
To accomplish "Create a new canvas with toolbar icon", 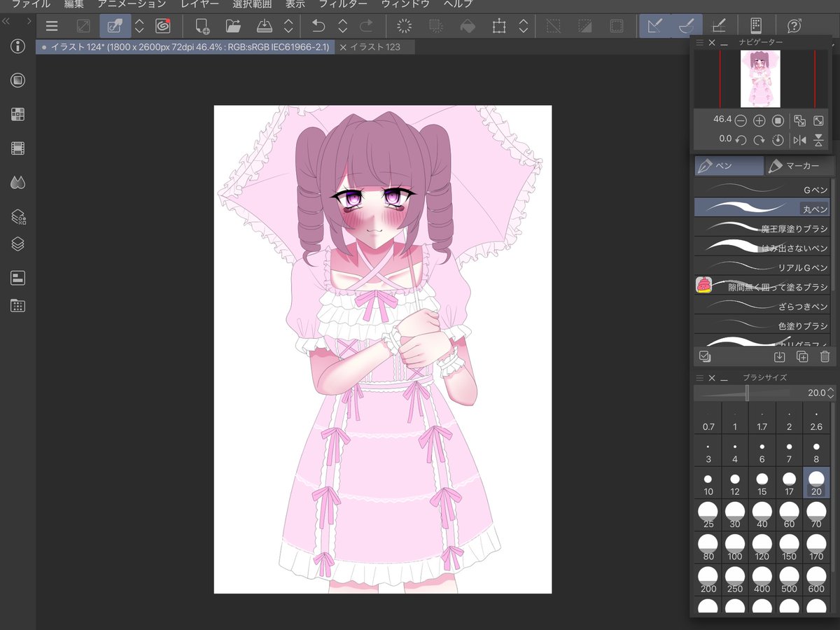I will 202,27.
